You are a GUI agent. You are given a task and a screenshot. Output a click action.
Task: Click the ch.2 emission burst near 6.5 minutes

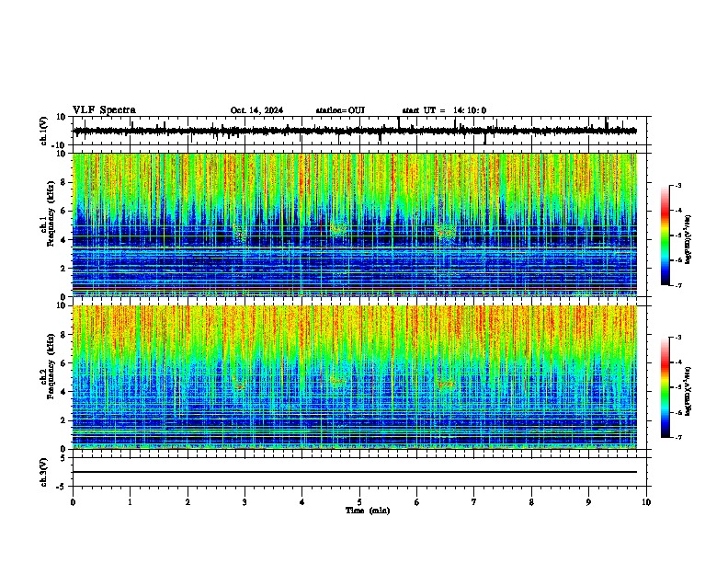pos(446,385)
